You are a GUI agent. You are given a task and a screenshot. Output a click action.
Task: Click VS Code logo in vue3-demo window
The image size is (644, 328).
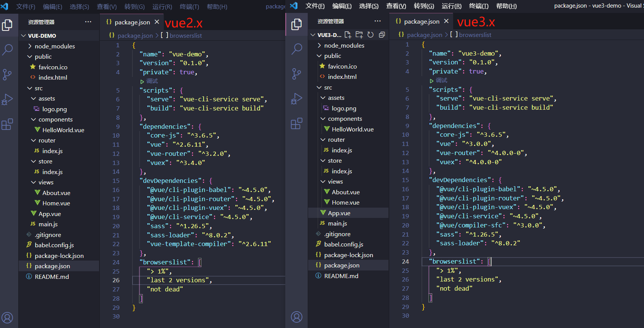[294, 6]
